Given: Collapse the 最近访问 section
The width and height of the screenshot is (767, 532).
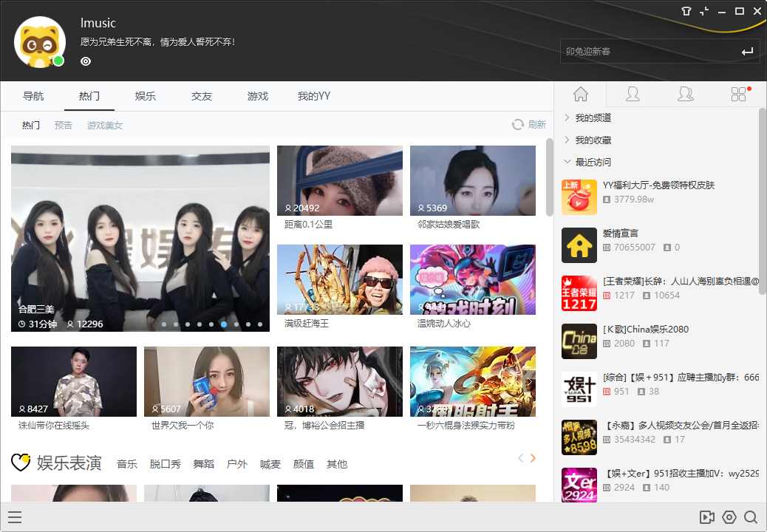Looking at the screenshot, I should click(x=593, y=162).
